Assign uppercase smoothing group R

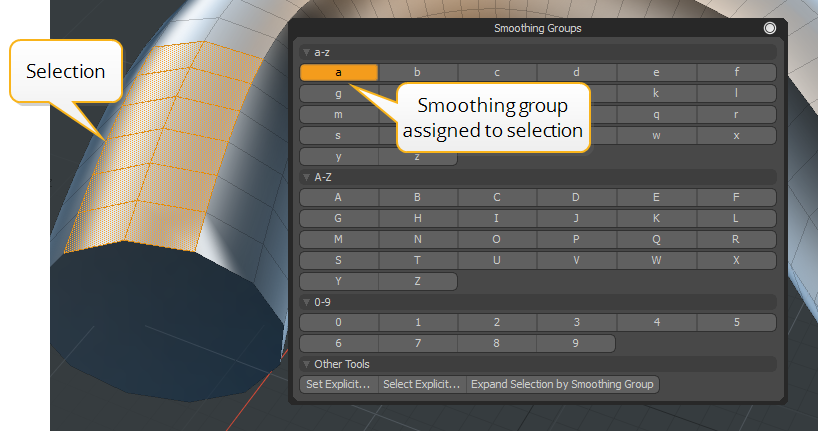[736, 239]
